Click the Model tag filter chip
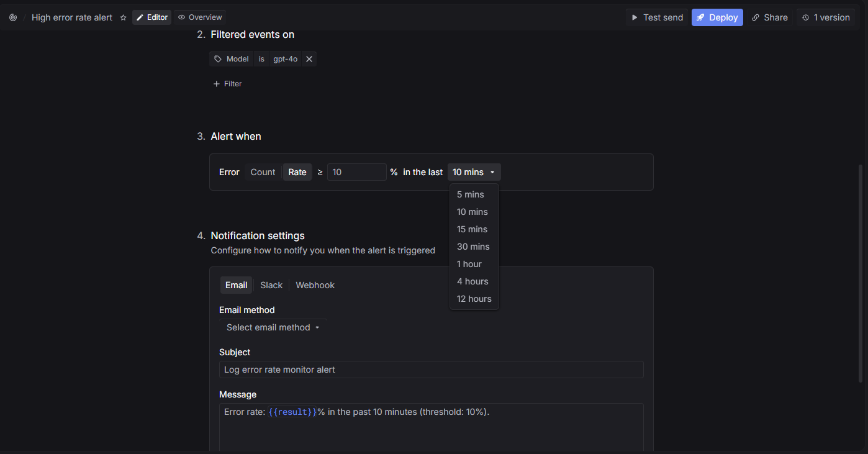This screenshot has width=868, height=454. [232, 59]
